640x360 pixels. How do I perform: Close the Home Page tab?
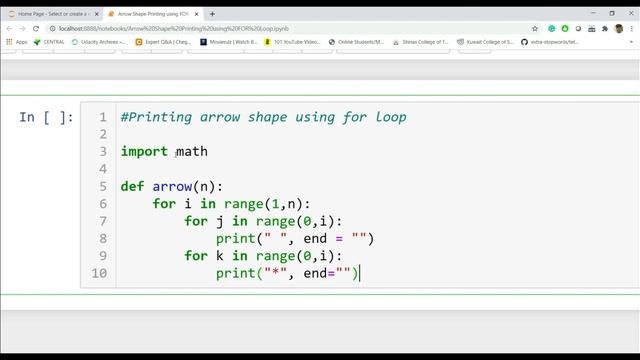point(97,14)
